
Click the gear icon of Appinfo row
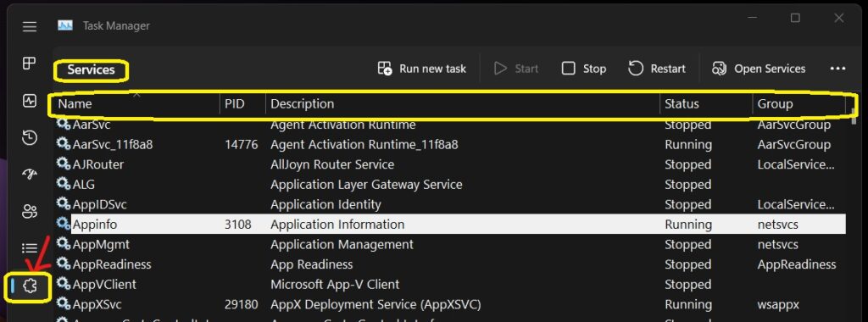point(64,224)
